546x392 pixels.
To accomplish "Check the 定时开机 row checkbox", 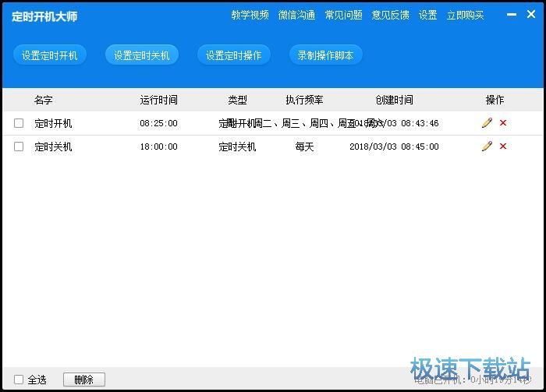I will 19,123.
